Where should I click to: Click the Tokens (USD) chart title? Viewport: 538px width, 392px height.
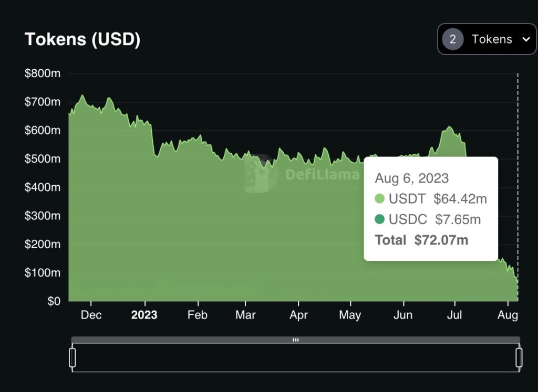coord(82,39)
